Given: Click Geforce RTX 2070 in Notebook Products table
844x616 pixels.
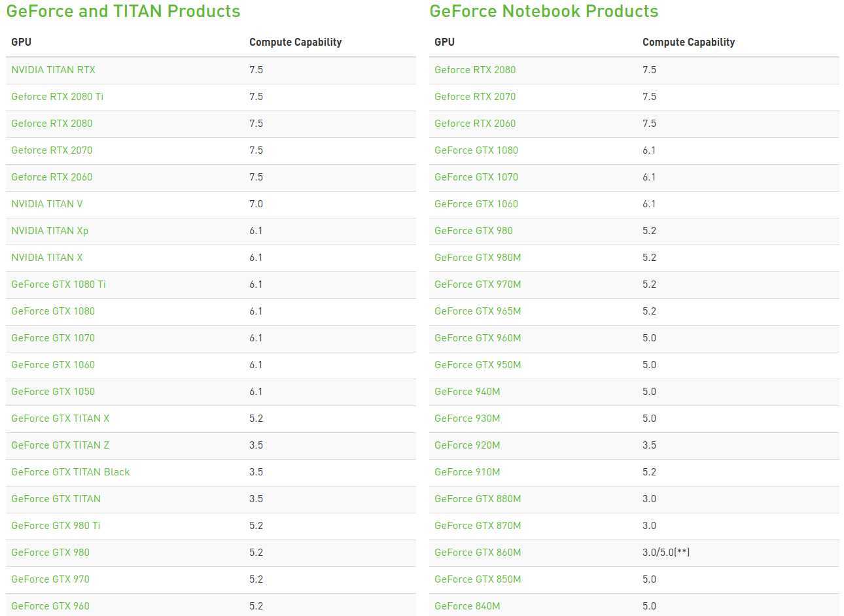Looking at the screenshot, I should coord(475,97).
